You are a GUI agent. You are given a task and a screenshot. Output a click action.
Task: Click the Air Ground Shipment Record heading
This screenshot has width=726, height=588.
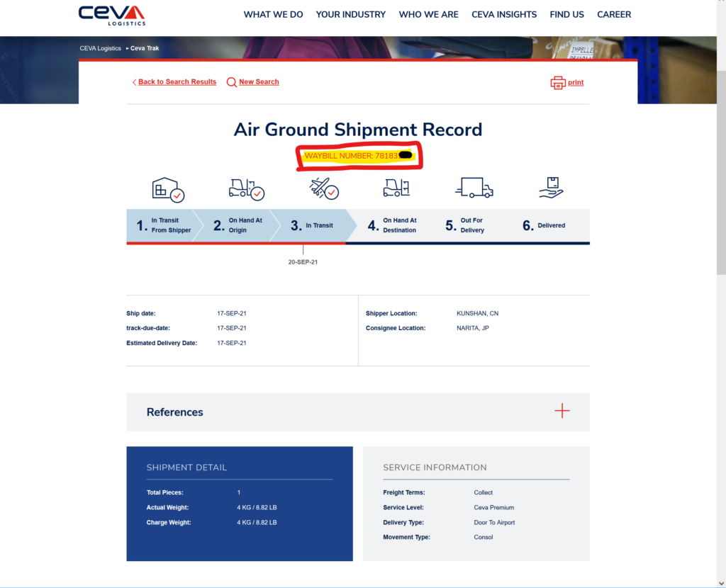(x=358, y=130)
